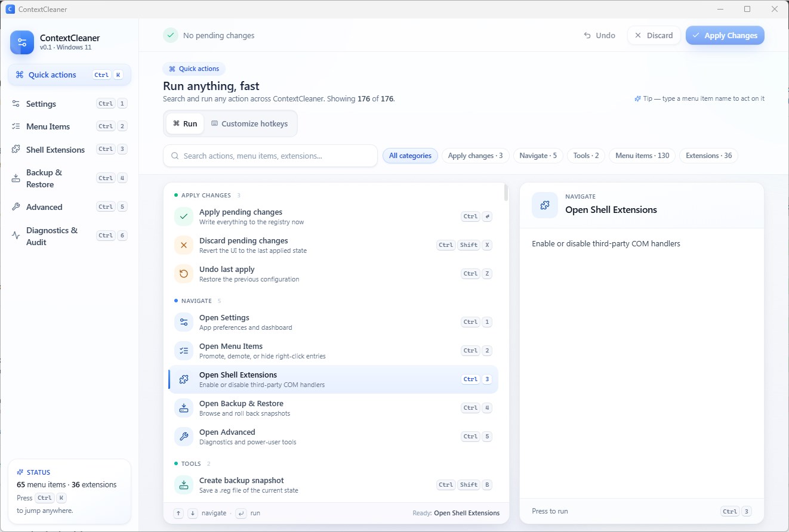Click the Apply Changes button
789x532 pixels.
coord(725,35)
